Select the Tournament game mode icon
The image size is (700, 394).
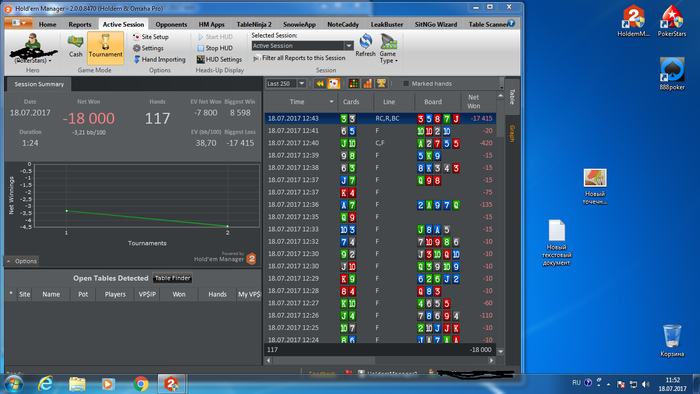click(x=105, y=47)
